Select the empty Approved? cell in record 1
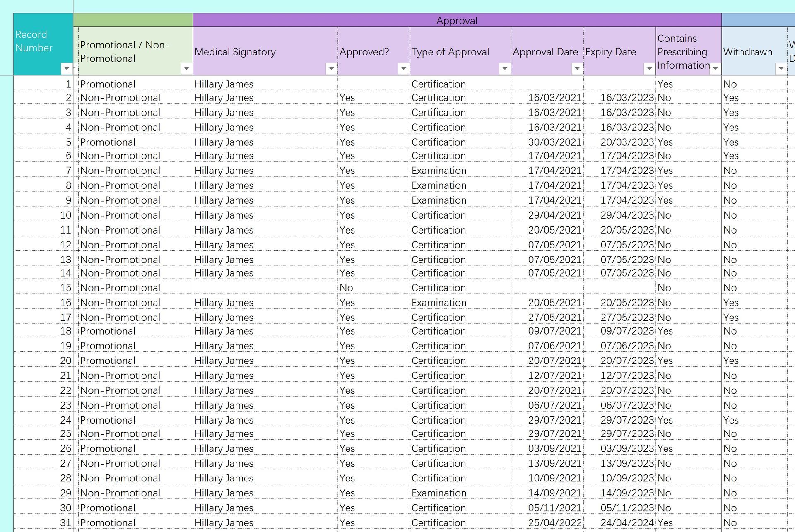795x532 pixels. click(374, 84)
